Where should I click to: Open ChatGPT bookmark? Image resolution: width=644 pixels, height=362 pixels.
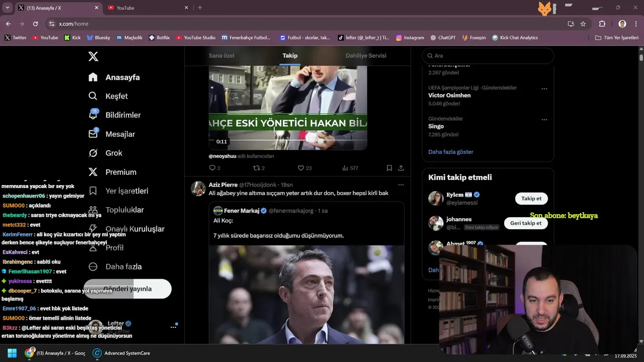click(x=443, y=38)
